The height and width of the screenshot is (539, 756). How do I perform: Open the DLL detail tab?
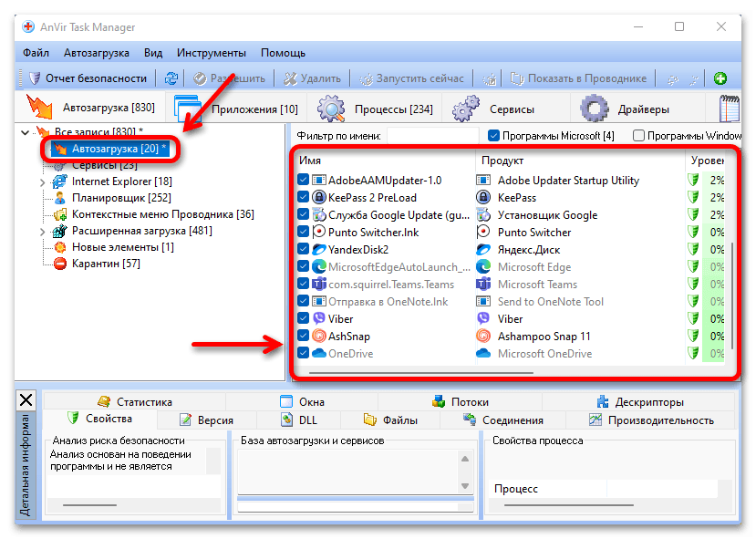point(299,420)
